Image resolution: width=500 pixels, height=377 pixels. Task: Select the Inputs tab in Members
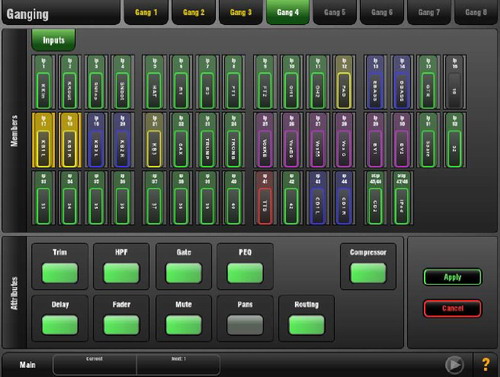pos(54,40)
